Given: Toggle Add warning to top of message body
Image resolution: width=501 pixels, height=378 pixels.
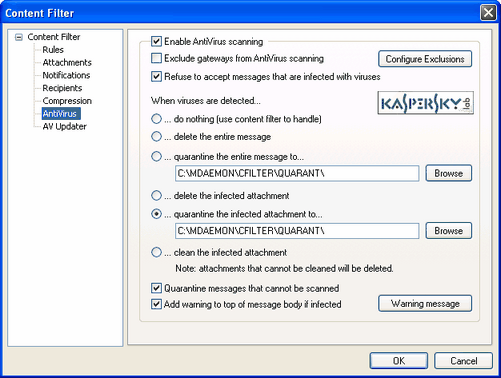Looking at the screenshot, I should (x=156, y=304).
